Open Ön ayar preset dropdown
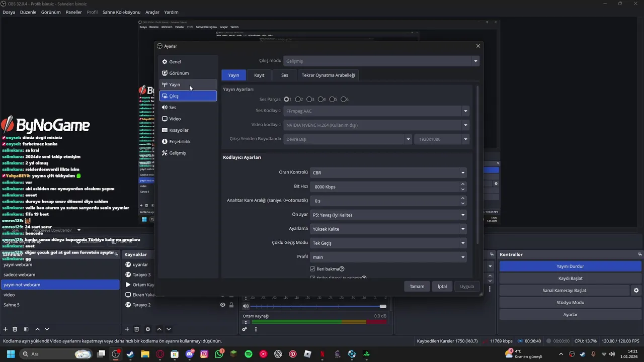644x362 pixels. [388, 215]
